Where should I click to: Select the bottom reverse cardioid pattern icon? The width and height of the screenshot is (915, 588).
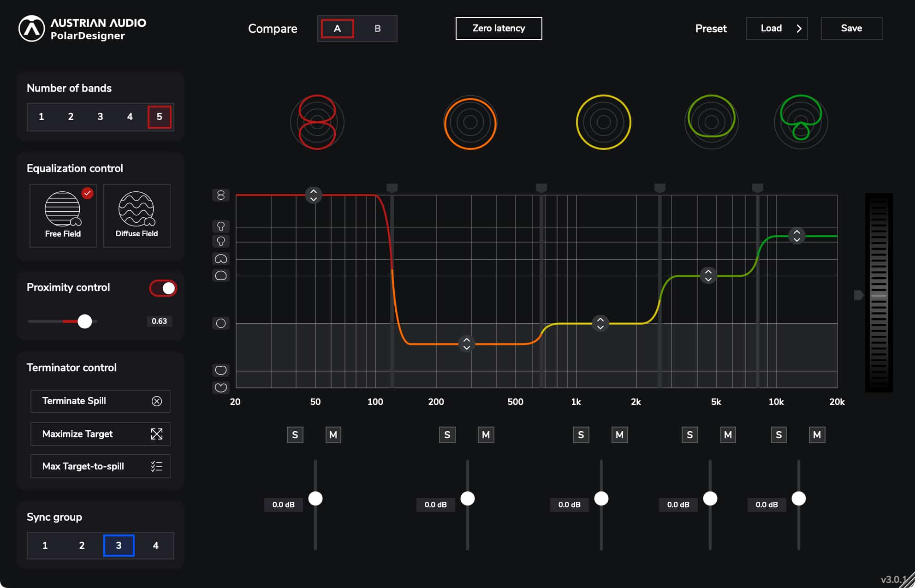tap(221, 387)
